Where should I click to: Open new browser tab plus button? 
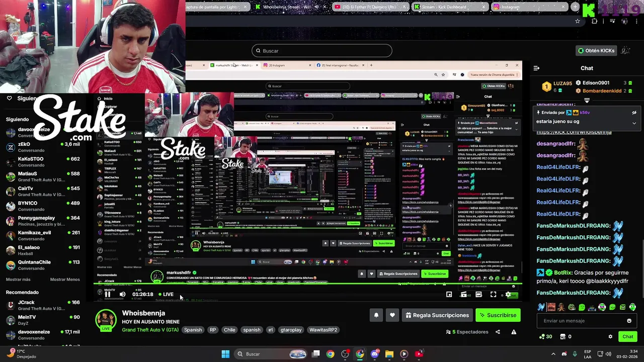pyautogui.click(x=575, y=7)
